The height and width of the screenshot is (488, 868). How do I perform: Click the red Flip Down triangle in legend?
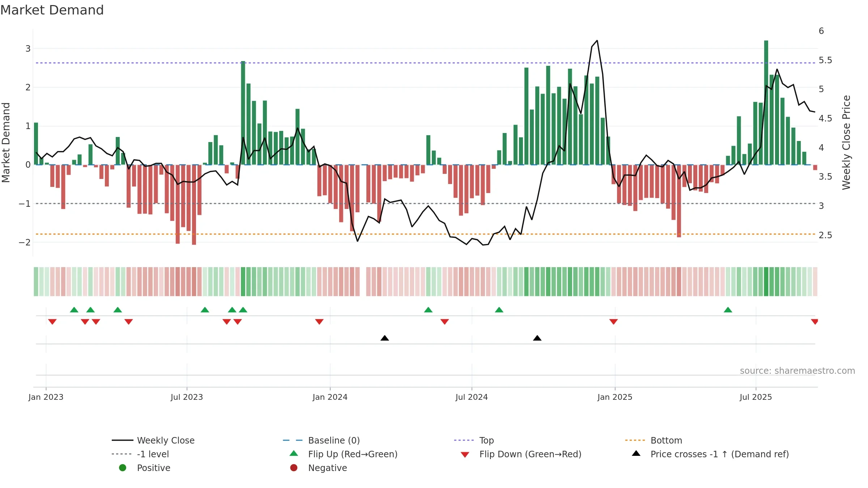465,455
